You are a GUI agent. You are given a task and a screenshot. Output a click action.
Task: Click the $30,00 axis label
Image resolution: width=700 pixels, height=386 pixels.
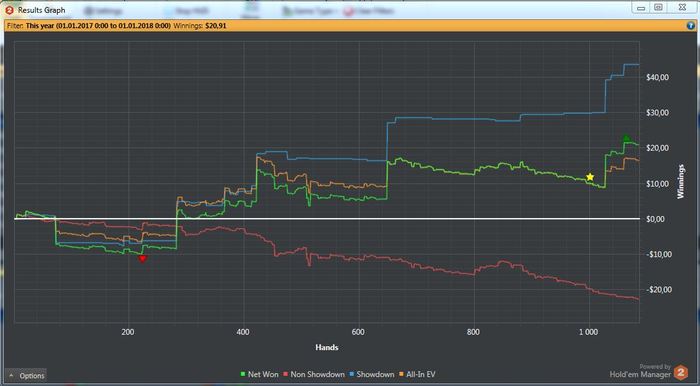pyautogui.click(x=657, y=113)
